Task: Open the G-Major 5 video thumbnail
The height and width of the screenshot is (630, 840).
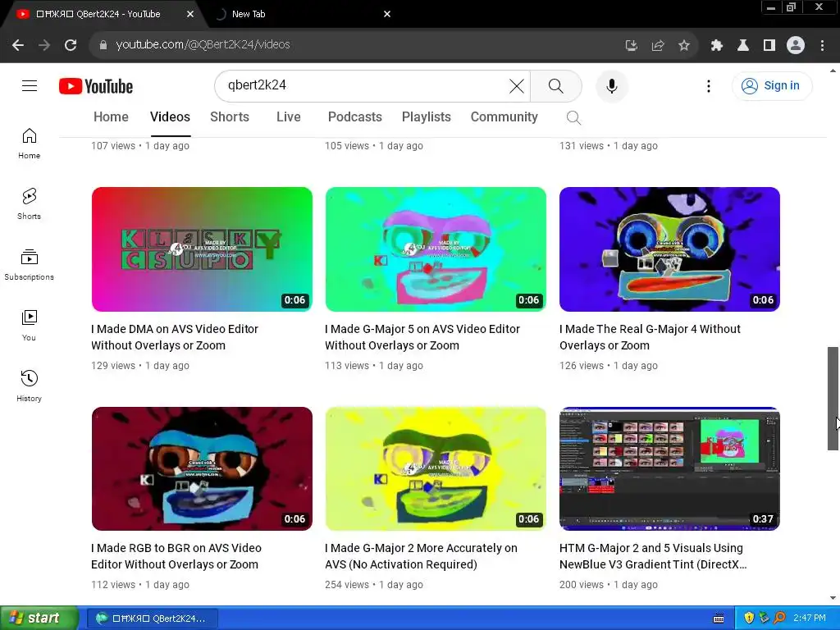Action: click(436, 249)
